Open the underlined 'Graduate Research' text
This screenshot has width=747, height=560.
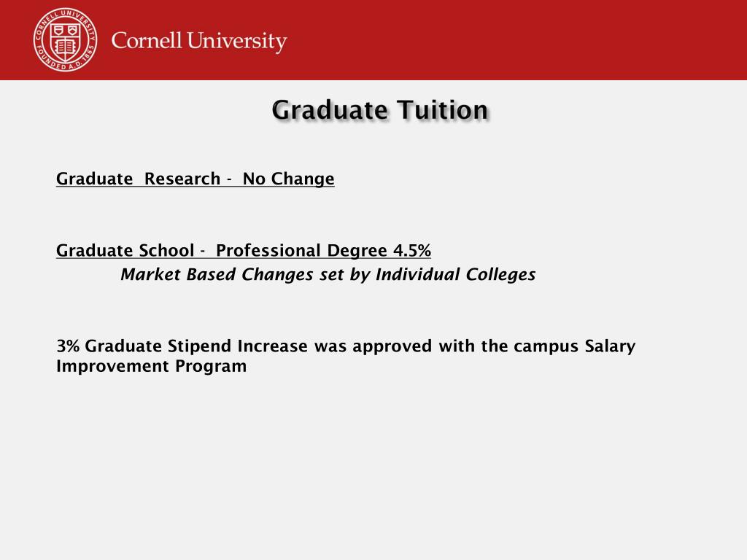point(138,179)
